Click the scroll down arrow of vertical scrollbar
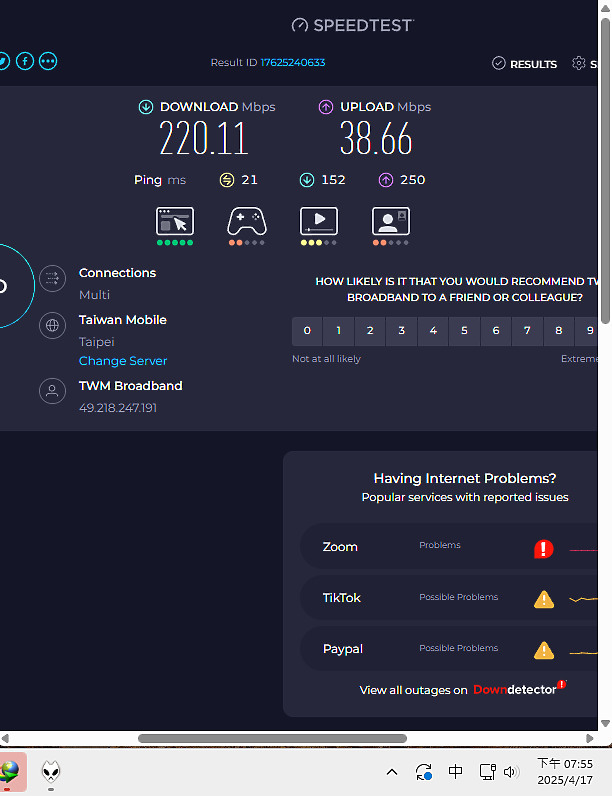 (605, 723)
